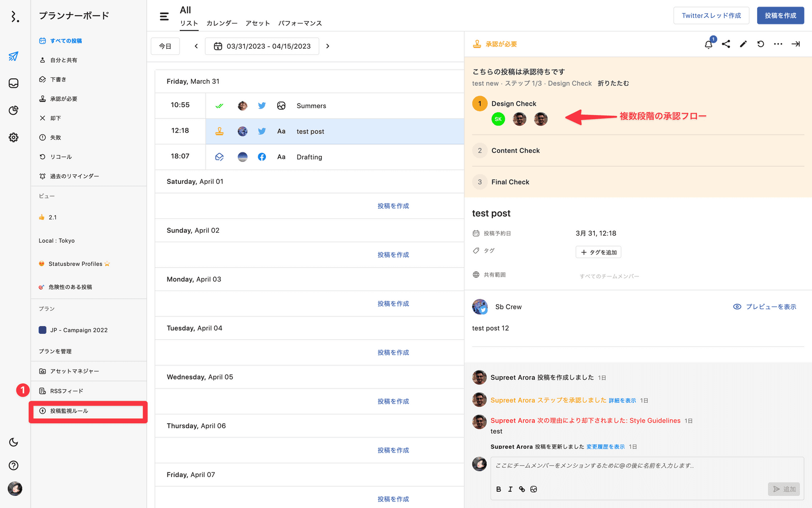812x508 pixels.
Task: Show post preview with eye icon
Action: [764, 307]
